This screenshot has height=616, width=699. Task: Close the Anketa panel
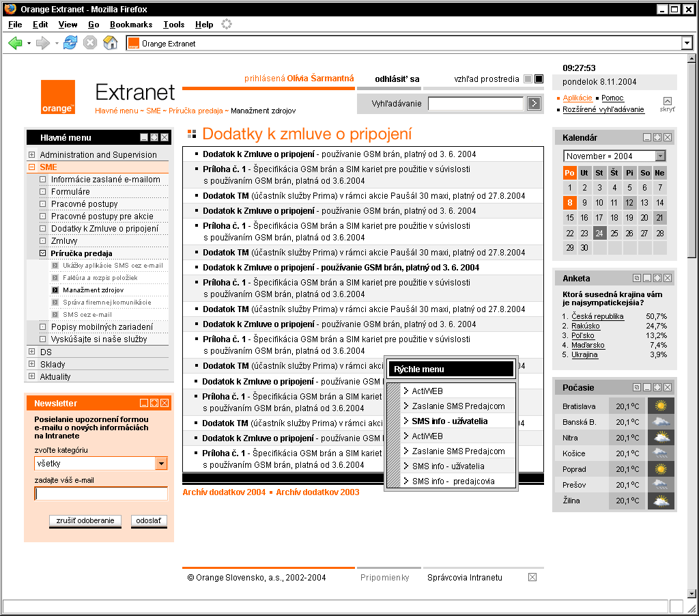(668, 278)
